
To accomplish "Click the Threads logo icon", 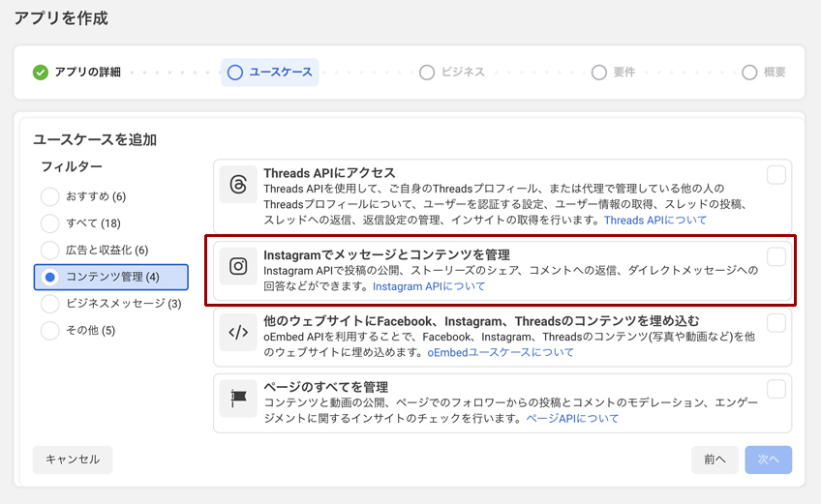I will pyautogui.click(x=238, y=184).
